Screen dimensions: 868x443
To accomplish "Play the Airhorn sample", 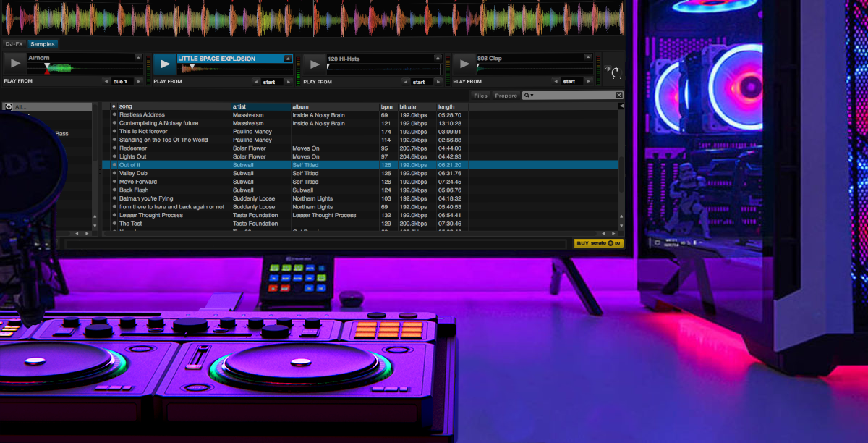I will [x=14, y=65].
